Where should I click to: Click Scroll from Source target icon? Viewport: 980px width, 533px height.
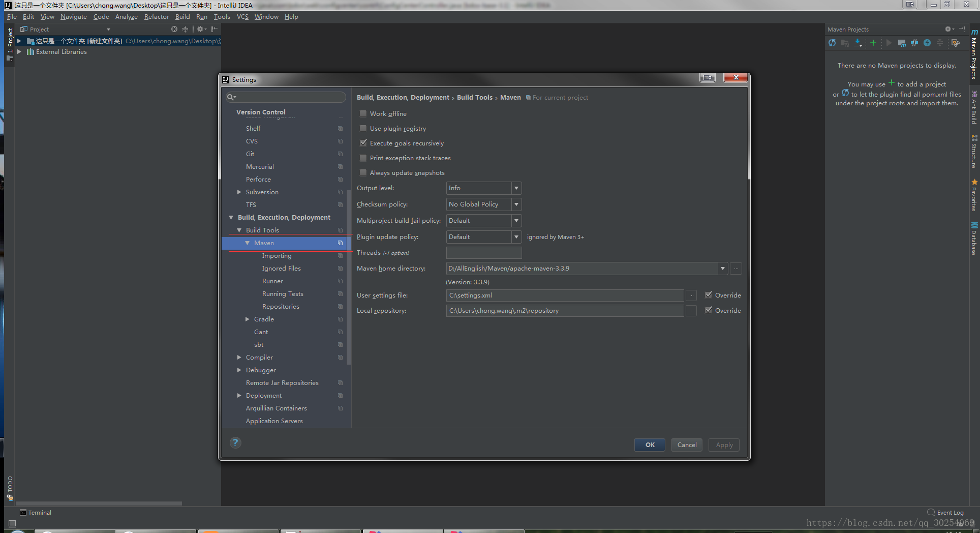tap(174, 29)
